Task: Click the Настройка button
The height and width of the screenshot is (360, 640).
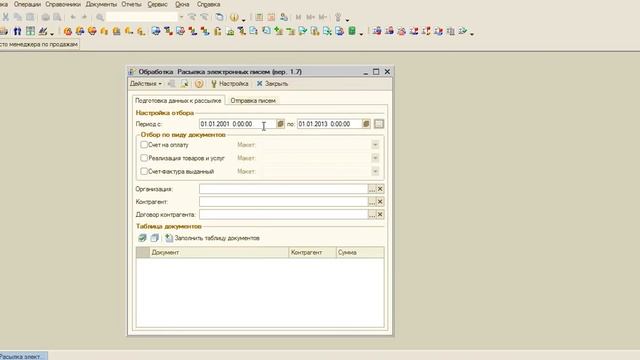Action: 229,84
